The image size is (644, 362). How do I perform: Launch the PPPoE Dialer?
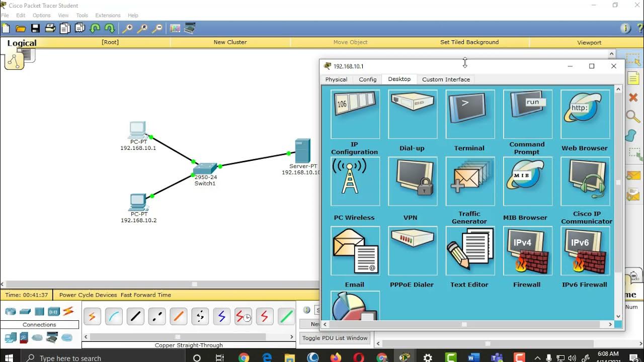[x=413, y=251]
